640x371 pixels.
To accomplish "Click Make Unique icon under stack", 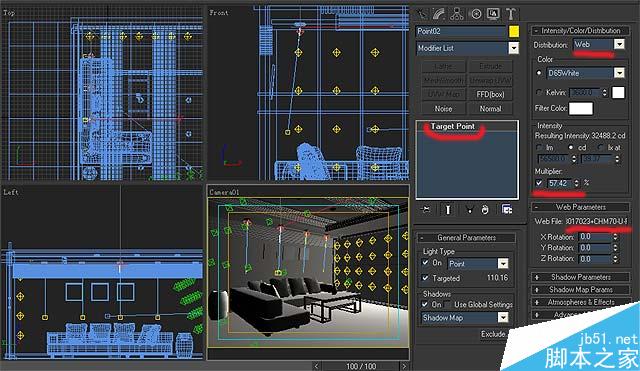I will point(469,210).
